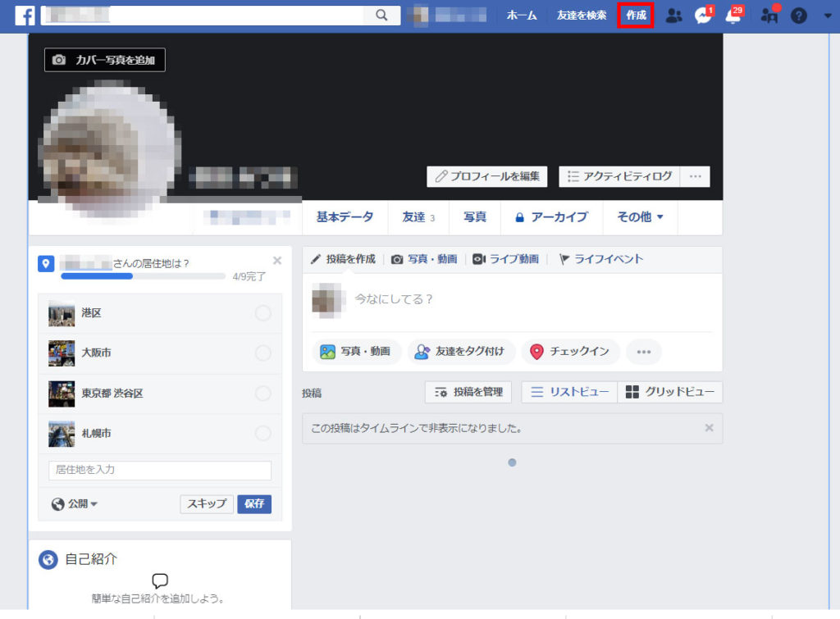Click the search magnifier icon
Viewport: 840px width, 619px height.
381,16
